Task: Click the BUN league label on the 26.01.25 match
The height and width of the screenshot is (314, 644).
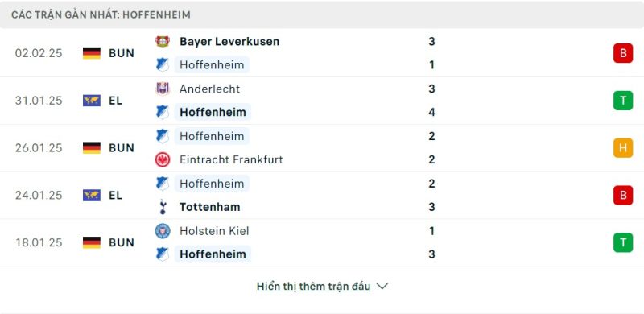Action: (x=122, y=148)
